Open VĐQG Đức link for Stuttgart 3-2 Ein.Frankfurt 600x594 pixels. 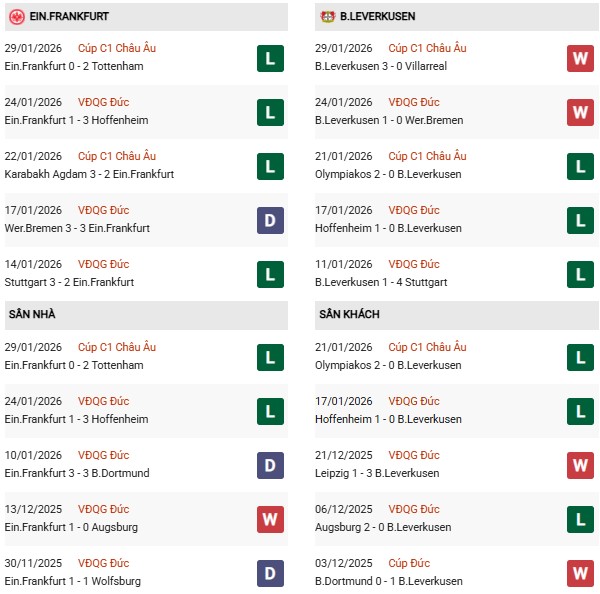coord(103,264)
